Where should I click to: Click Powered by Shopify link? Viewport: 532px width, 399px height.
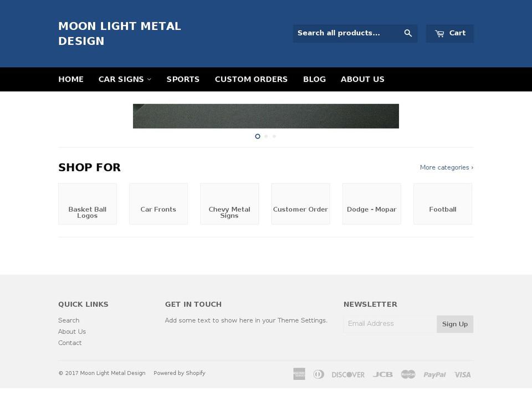click(x=180, y=373)
